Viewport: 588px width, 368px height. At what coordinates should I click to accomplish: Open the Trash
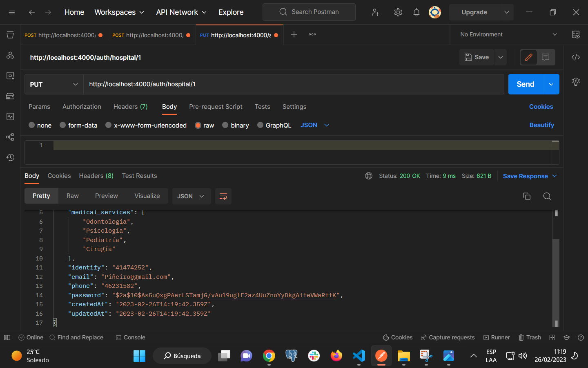[x=530, y=337]
